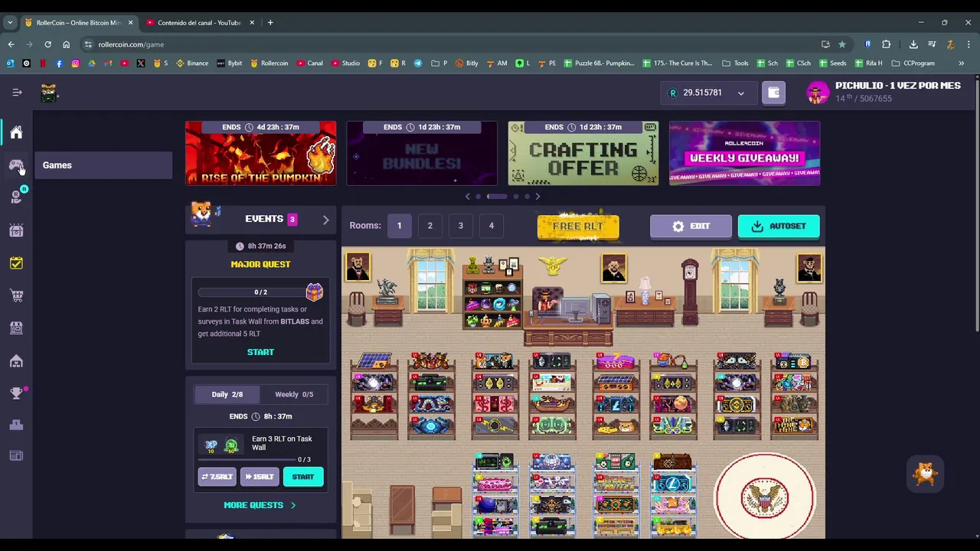Viewport: 980px width, 551px height.
Task: Click the user avatar next to PICHULIO
Action: click(x=818, y=93)
